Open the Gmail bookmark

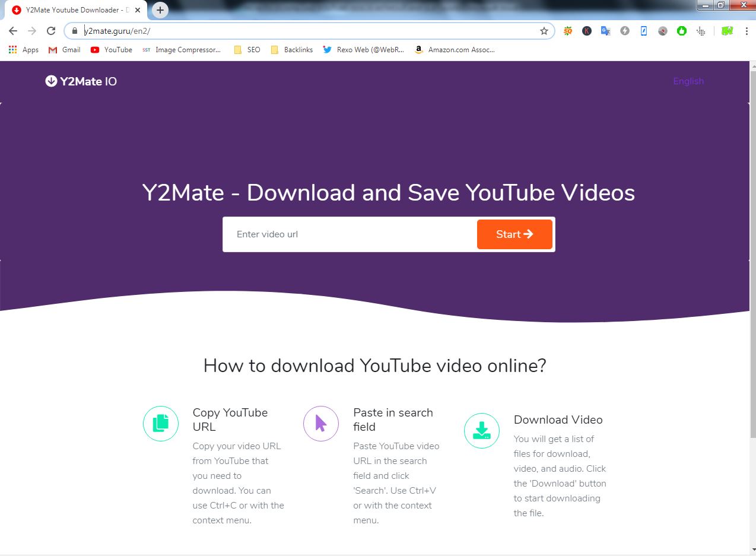(65, 50)
